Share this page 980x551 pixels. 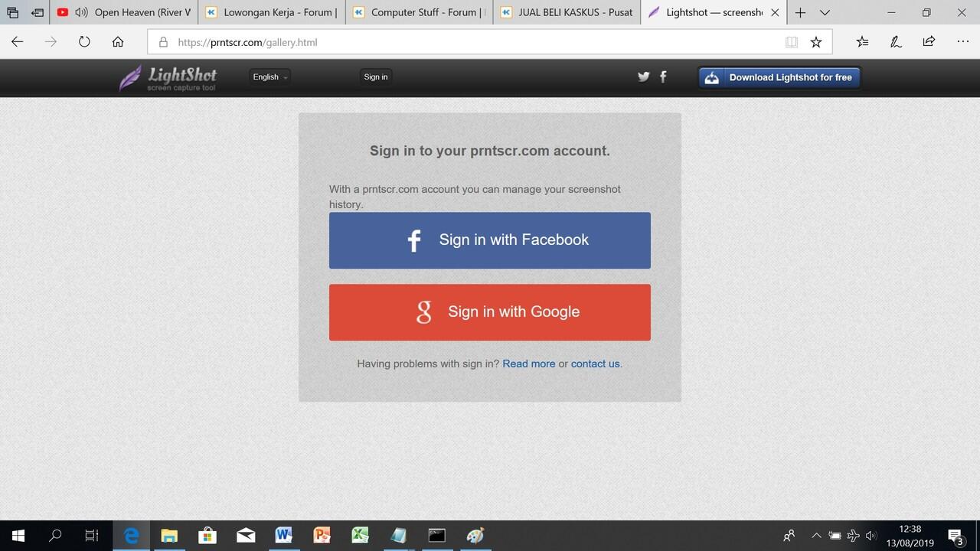[929, 42]
